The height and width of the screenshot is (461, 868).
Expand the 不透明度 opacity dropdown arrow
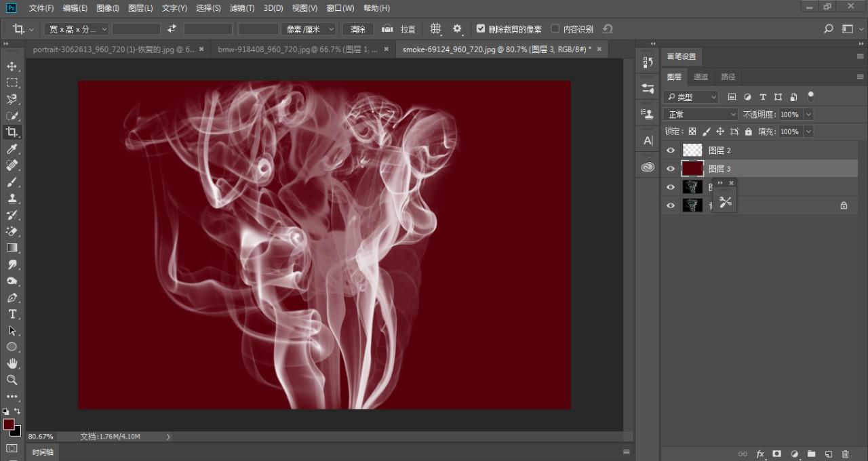808,115
